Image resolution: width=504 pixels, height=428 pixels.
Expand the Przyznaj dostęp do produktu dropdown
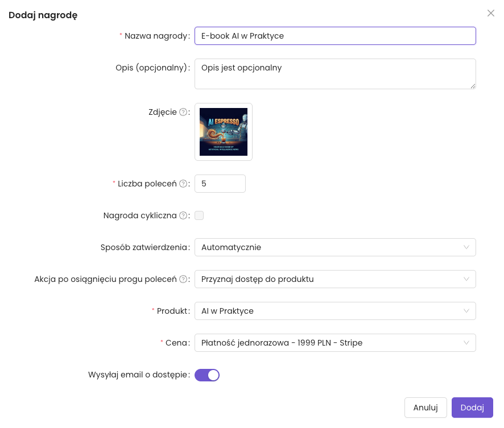(x=334, y=279)
